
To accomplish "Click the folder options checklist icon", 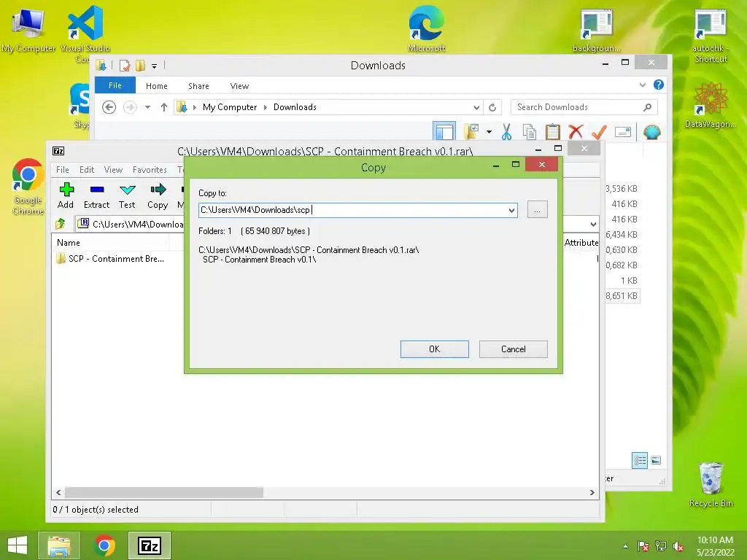I will [x=471, y=131].
